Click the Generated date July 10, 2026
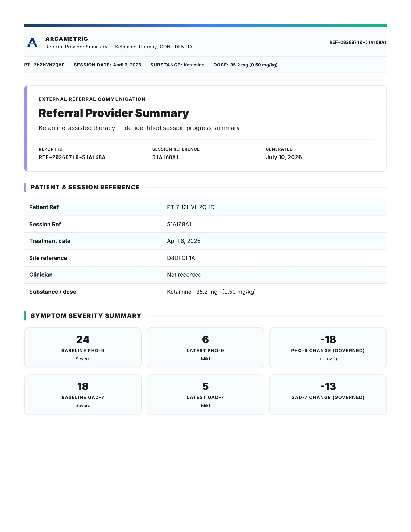Viewport: 411px width, 532px height. click(x=284, y=157)
